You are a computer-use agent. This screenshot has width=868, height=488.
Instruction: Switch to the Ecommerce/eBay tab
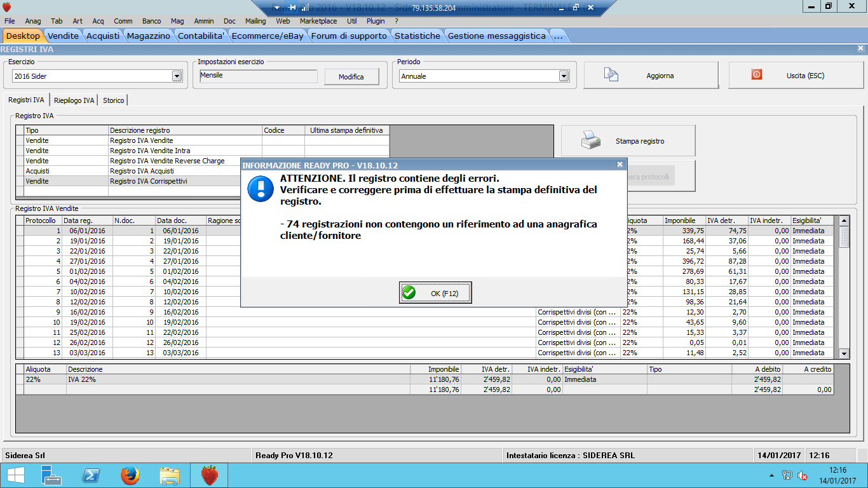[x=268, y=36]
